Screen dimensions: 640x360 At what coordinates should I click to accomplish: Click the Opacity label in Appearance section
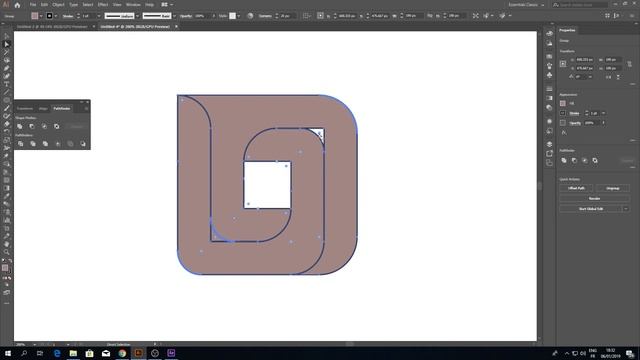click(x=575, y=123)
